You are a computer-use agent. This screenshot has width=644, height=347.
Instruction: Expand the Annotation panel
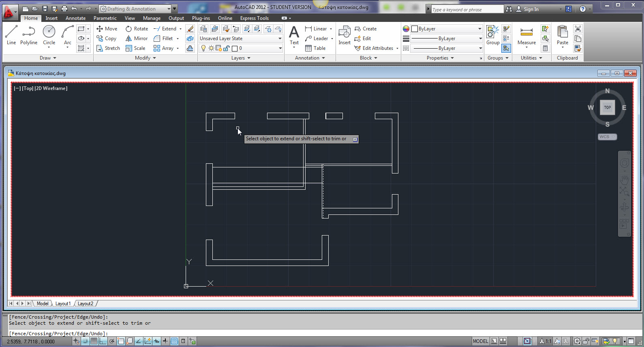[310, 58]
